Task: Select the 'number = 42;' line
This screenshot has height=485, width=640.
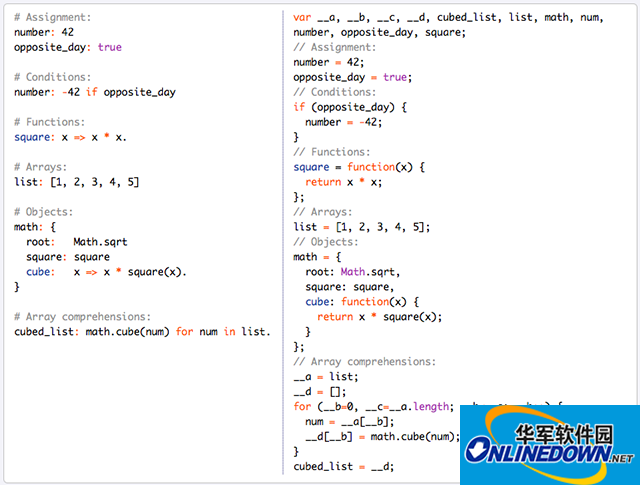Action: click(x=329, y=62)
